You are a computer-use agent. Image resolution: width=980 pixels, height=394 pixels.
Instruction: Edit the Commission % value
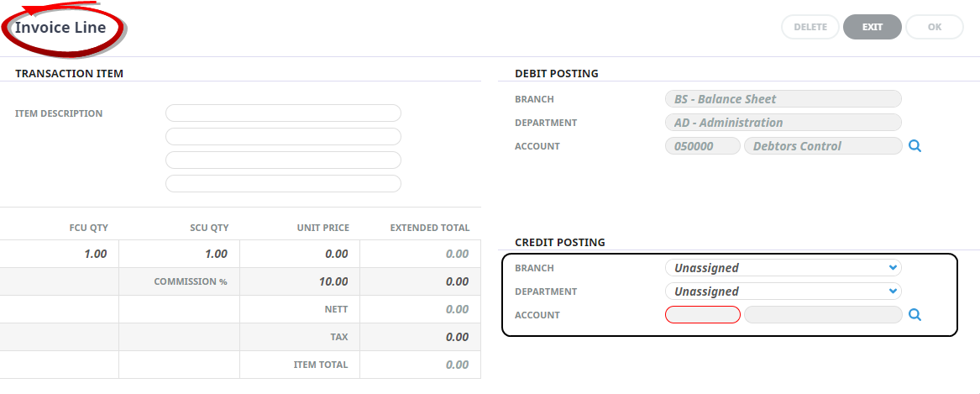coord(301,281)
